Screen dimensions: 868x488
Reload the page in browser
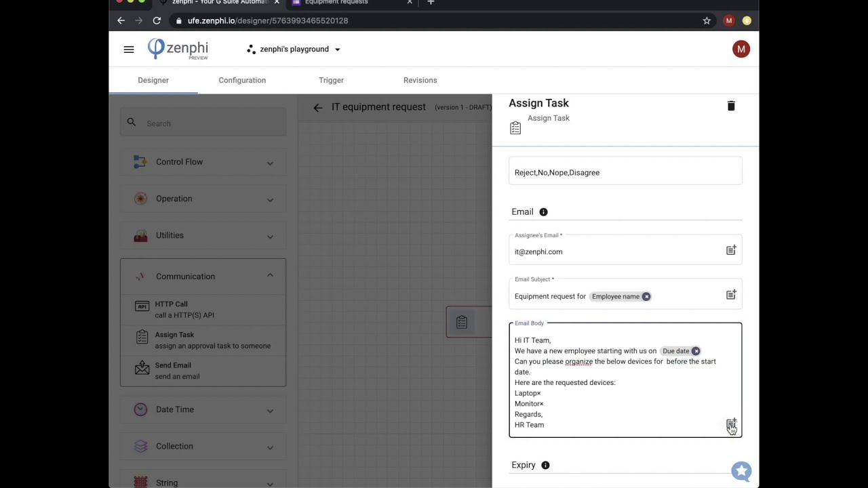(157, 20)
